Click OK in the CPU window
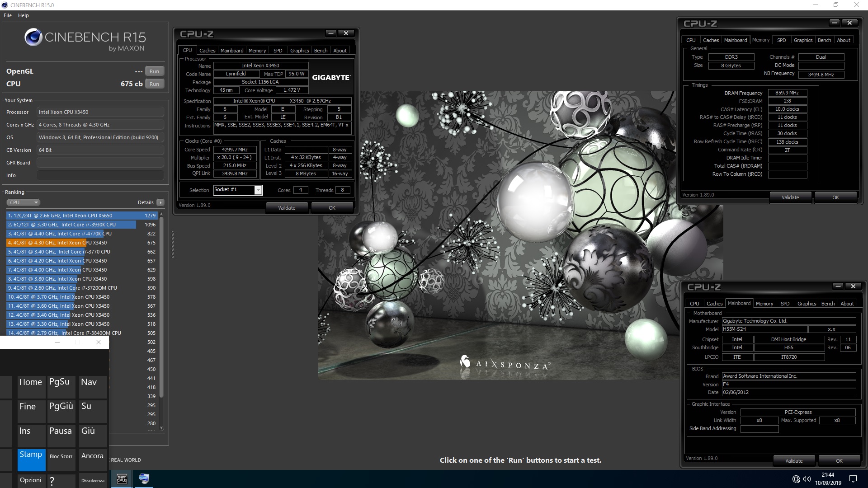Viewport: 868px width, 488px height. coord(332,208)
